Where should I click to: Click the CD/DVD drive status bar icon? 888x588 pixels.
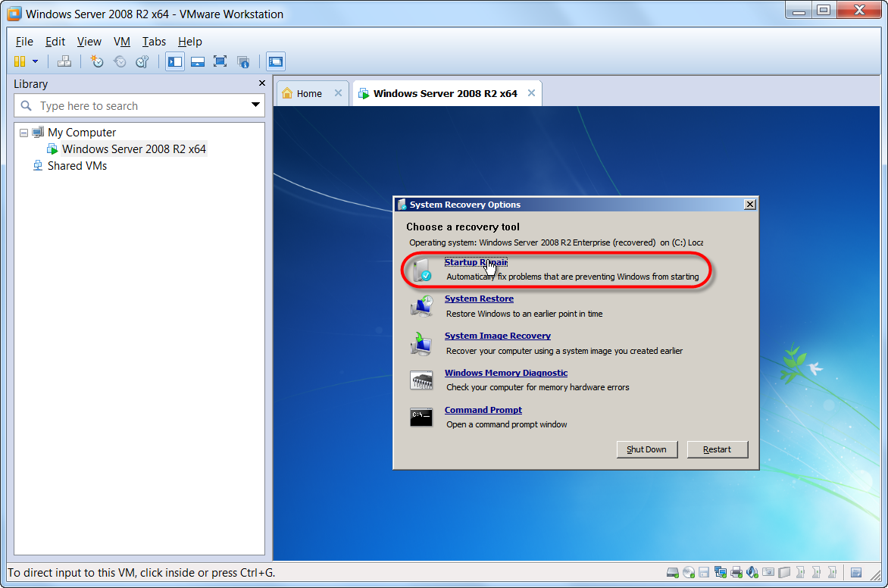(689, 572)
